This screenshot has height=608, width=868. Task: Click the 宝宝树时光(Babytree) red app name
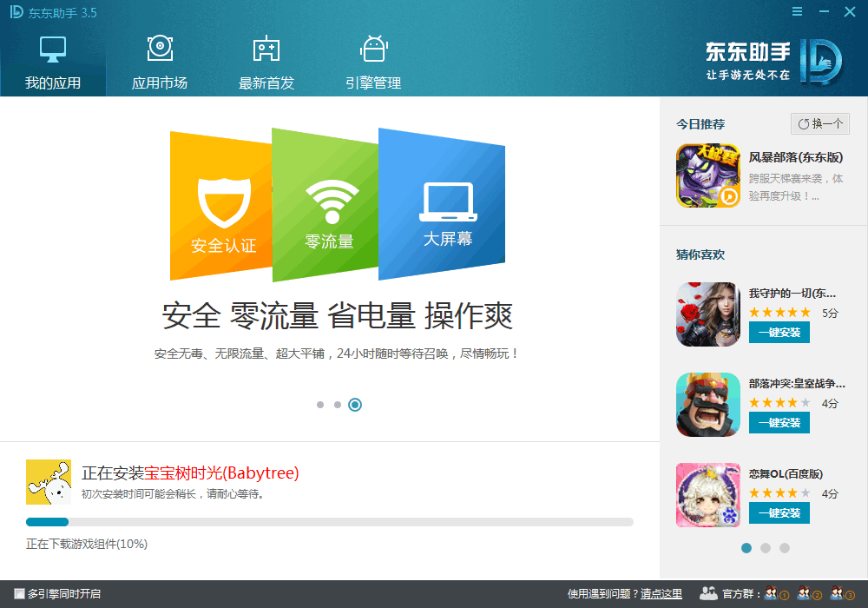tap(221, 473)
